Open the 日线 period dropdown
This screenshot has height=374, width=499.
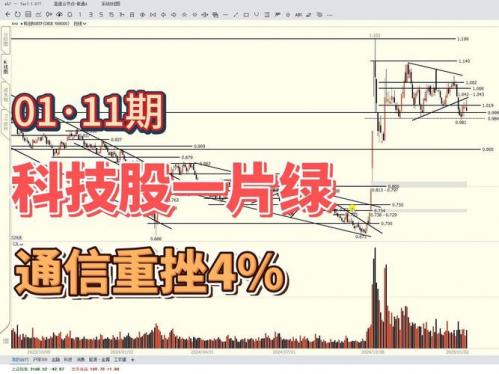click(x=80, y=24)
